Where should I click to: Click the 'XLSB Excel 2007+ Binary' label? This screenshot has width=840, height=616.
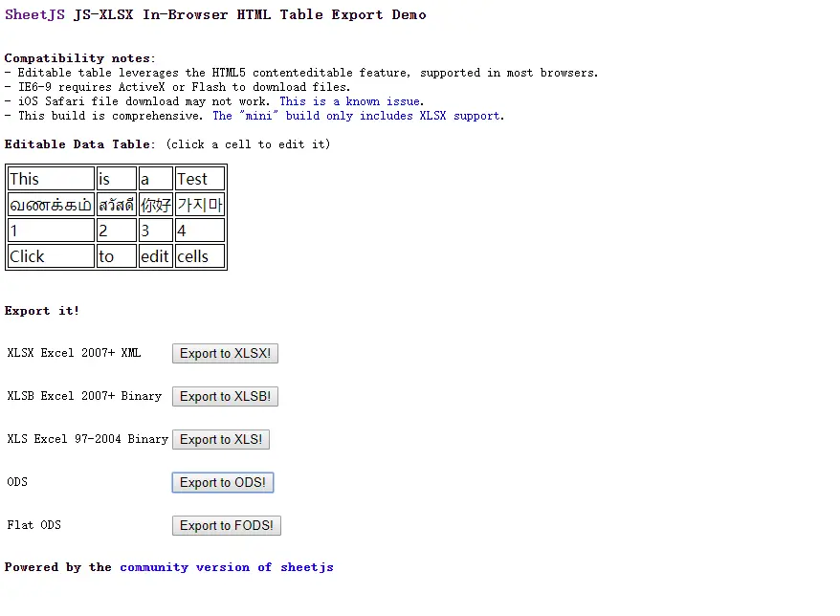[84, 396]
